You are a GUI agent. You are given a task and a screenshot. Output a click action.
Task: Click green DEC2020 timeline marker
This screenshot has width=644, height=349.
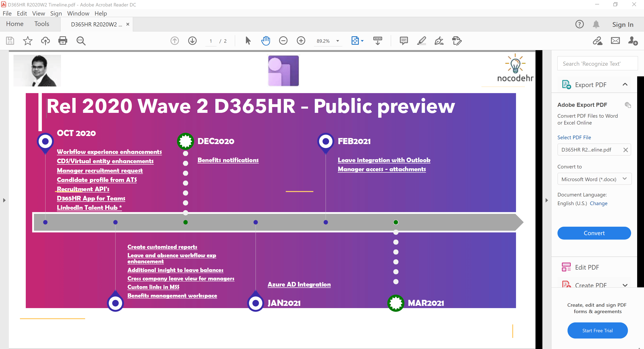point(186,141)
